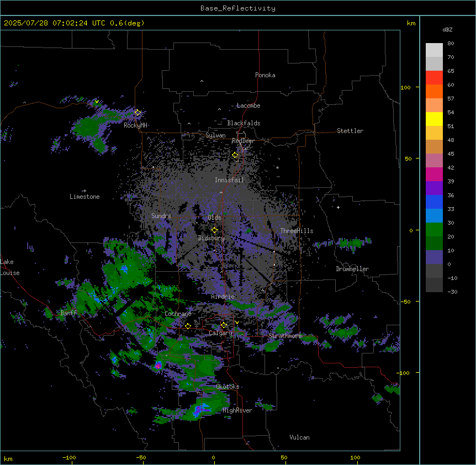
Task: Click the Olds town label
Action: pyautogui.click(x=214, y=218)
